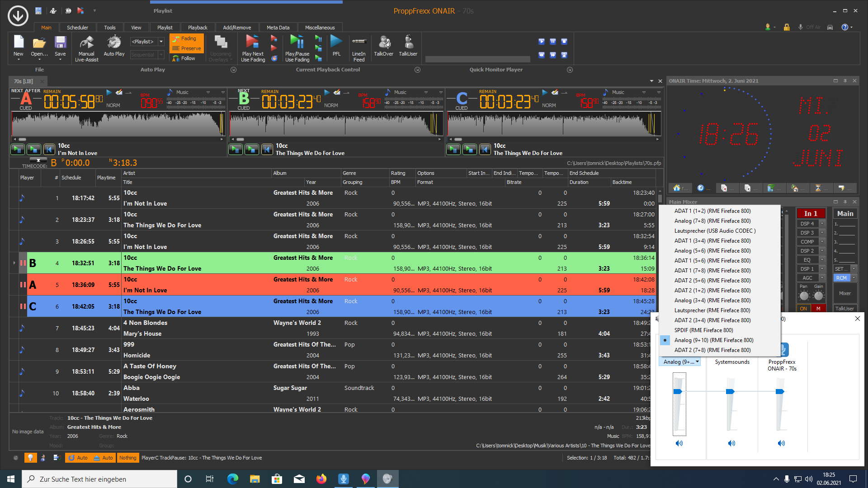Open the DSP 3 dropdown arrow

click(822, 233)
